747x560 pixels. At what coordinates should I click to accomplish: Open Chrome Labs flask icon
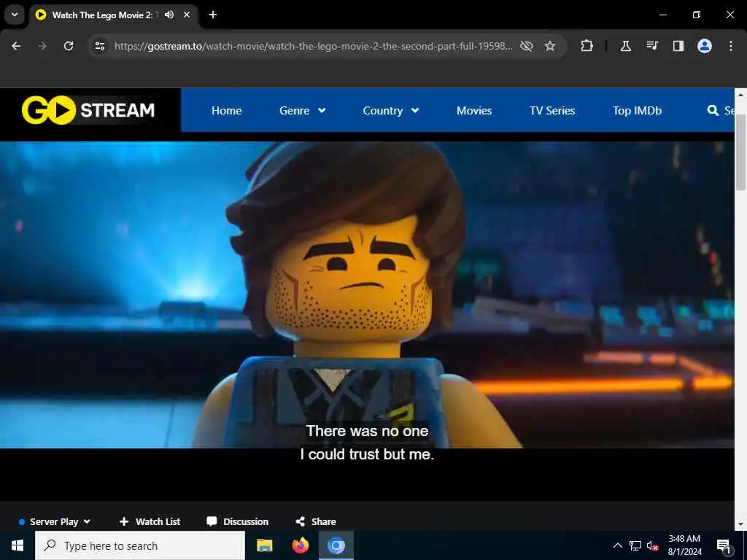[x=625, y=46]
